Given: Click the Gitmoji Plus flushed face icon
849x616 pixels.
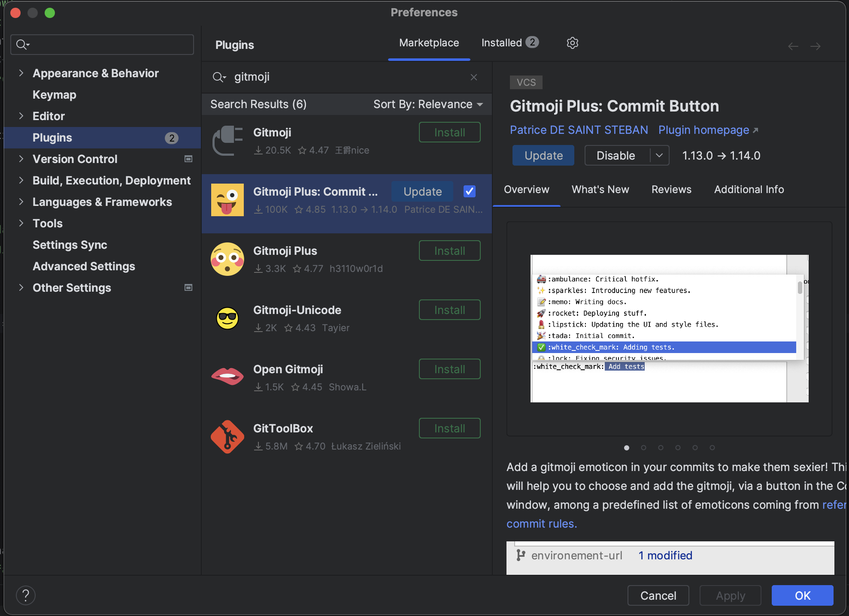Looking at the screenshot, I should [227, 259].
